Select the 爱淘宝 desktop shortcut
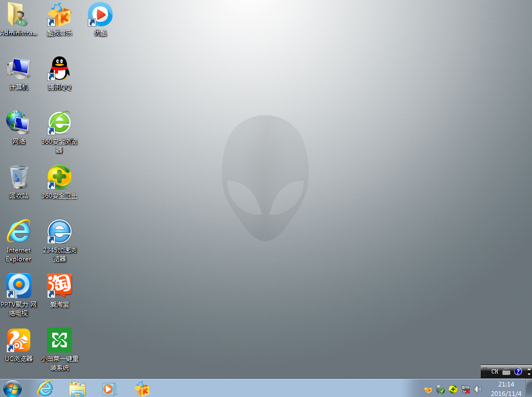The width and height of the screenshot is (532, 397). click(x=60, y=291)
